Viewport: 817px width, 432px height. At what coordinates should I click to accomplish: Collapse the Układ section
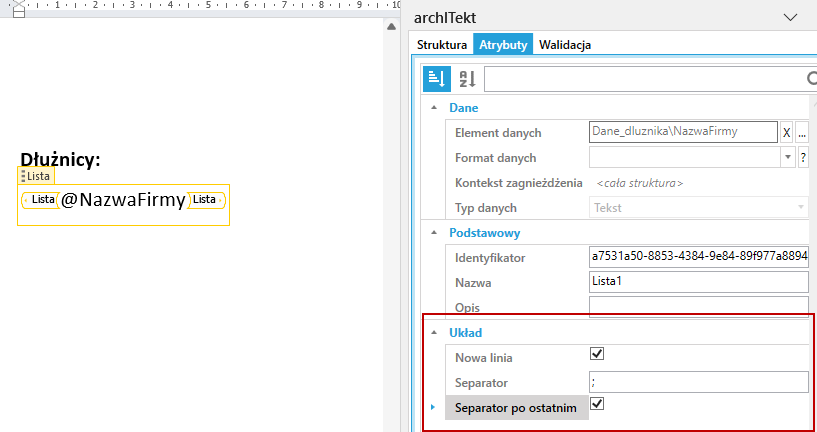click(x=434, y=332)
